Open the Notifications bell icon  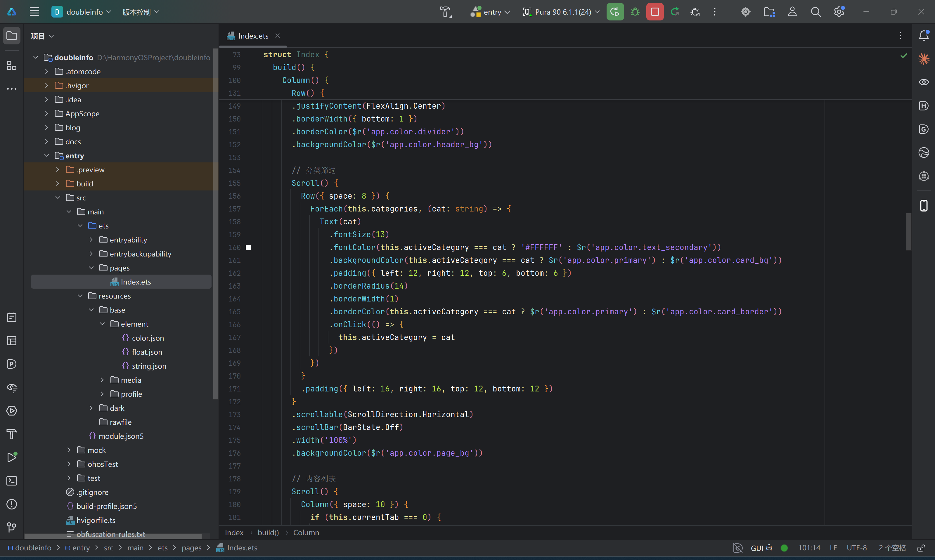pyautogui.click(x=924, y=35)
